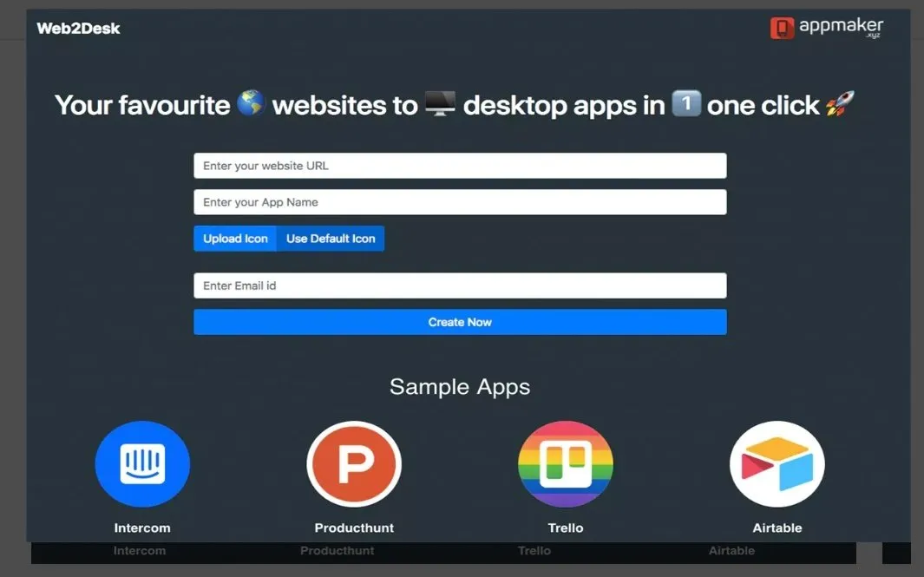Click the Trello label under its icon

[x=566, y=528]
